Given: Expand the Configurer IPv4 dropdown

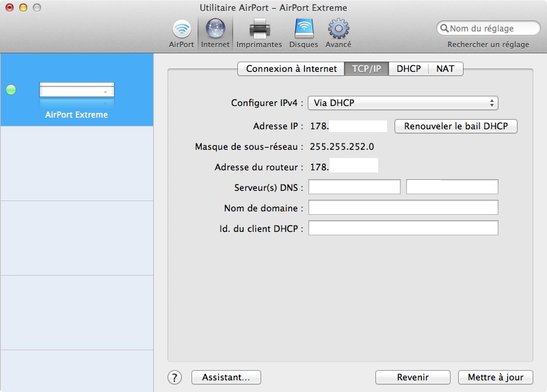Looking at the screenshot, I should tap(403, 103).
